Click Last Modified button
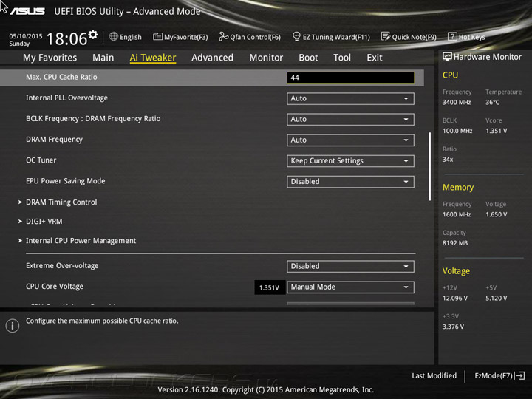 434,375
